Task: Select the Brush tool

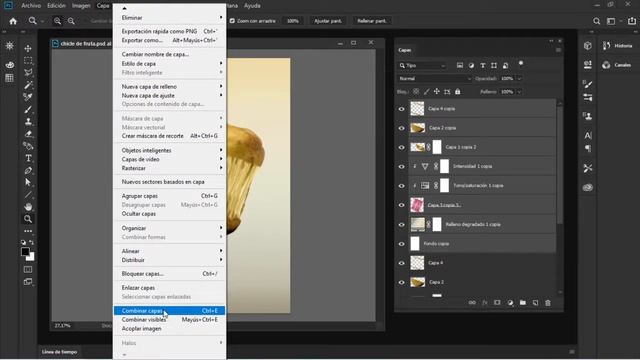Action: (x=28, y=109)
